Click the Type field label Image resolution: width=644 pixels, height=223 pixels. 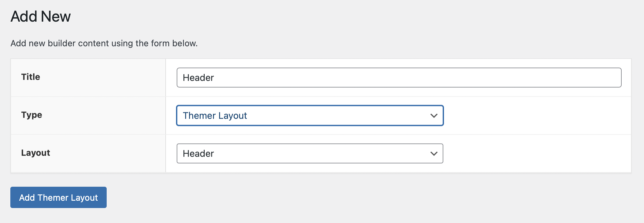(32, 115)
